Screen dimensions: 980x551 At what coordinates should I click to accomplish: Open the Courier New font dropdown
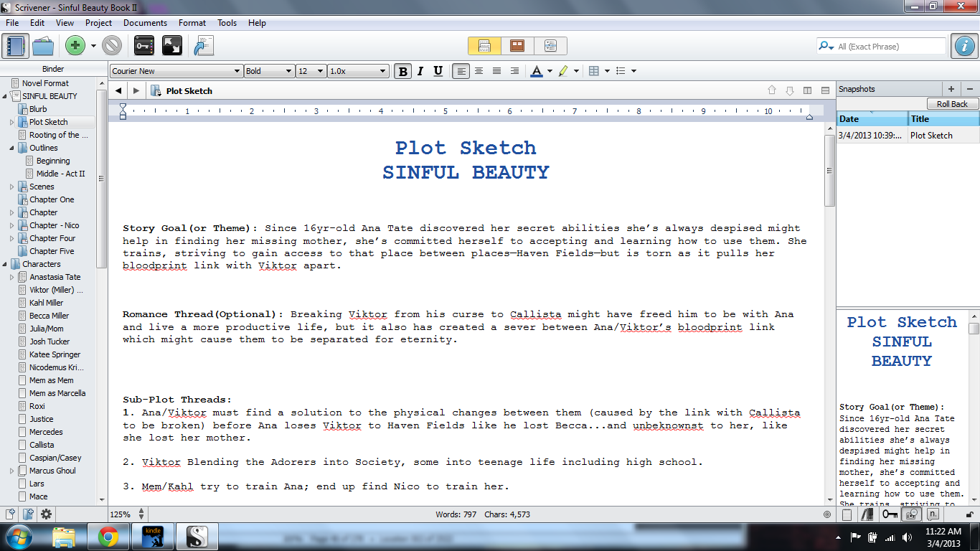tap(176, 71)
